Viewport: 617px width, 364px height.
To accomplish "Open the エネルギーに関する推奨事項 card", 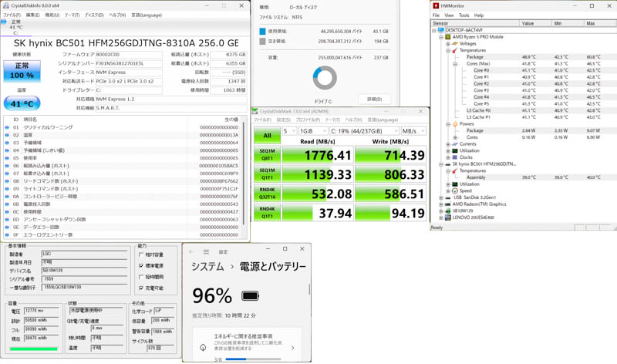I will click(247, 341).
